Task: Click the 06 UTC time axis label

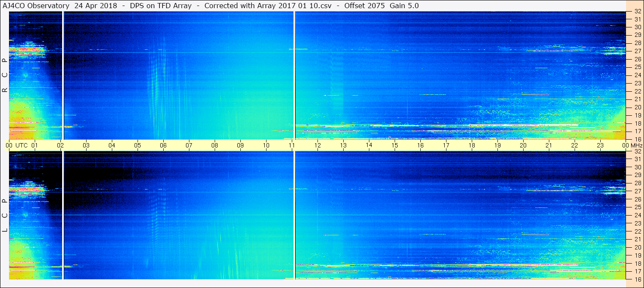Action: (163, 145)
